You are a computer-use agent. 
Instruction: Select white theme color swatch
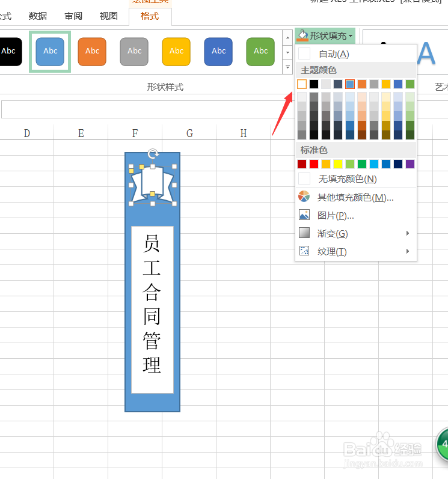point(302,84)
